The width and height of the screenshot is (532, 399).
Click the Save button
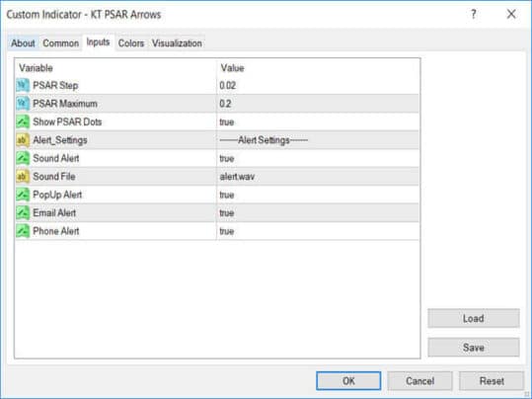(x=474, y=347)
